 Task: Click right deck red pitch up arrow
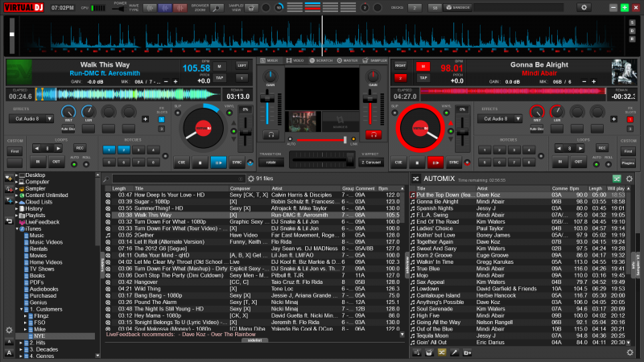[x=451, y=124]
